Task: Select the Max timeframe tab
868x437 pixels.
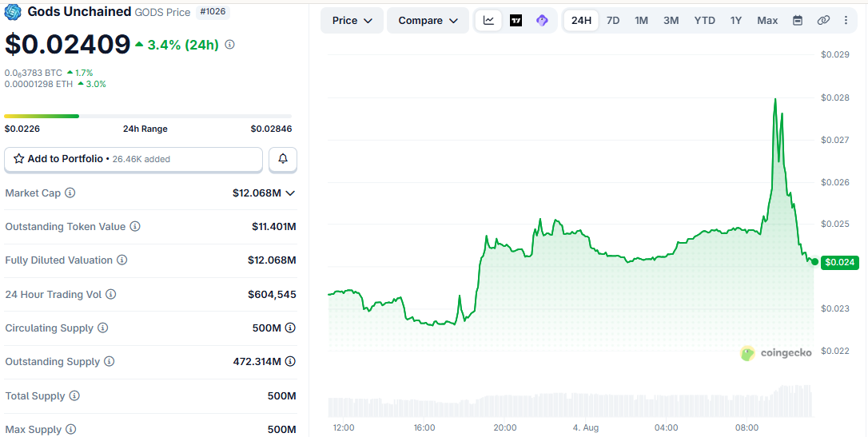Action: pyautogui.click(x=767, y=21)
